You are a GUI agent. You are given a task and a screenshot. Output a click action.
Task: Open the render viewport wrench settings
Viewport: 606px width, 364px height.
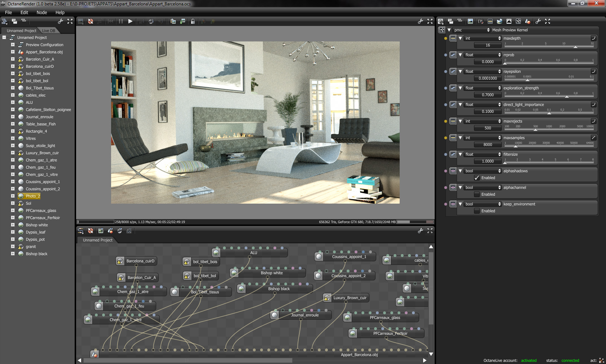tap(421, 21)
